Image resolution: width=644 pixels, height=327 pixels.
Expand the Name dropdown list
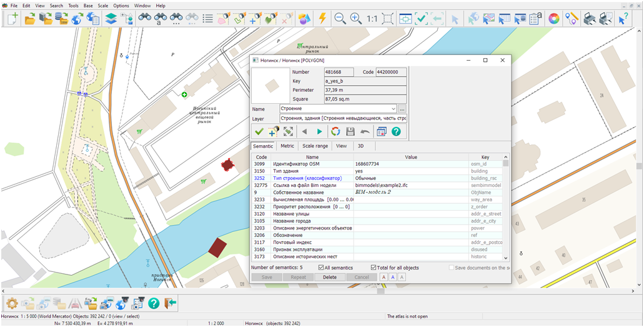392,109
